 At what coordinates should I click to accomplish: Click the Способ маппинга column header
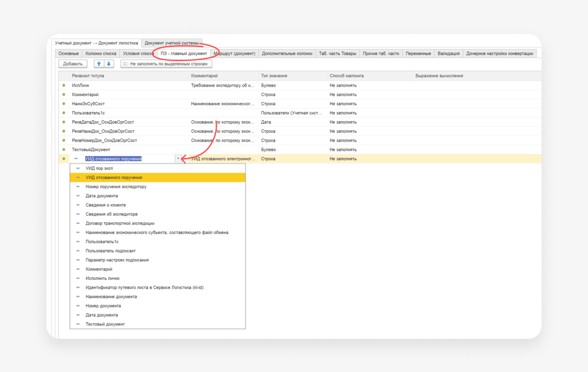(370, 76)
